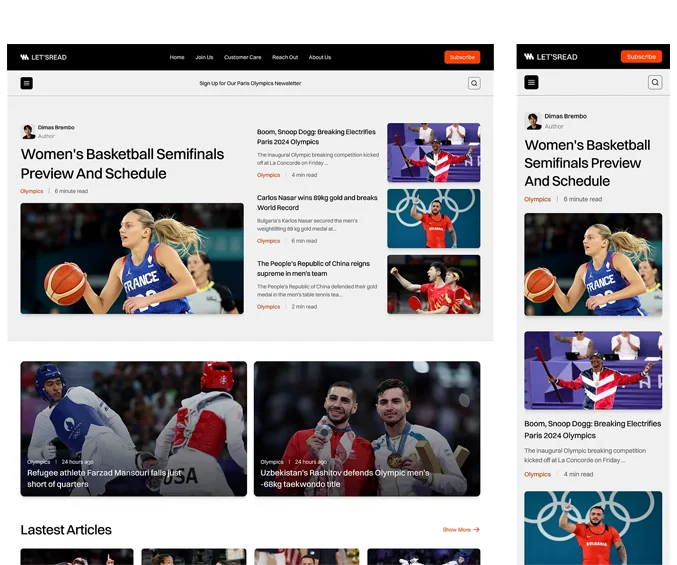The image size is (677, 565).
Task: Click Dimas Brembo's avatar in desktop view
Action: tap(28, 131)
